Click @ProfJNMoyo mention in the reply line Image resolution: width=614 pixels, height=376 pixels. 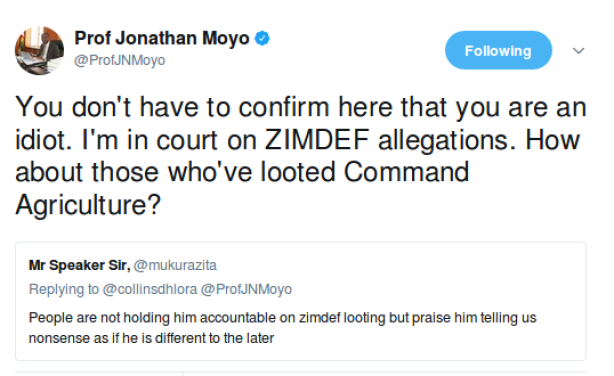coord(246,289)
